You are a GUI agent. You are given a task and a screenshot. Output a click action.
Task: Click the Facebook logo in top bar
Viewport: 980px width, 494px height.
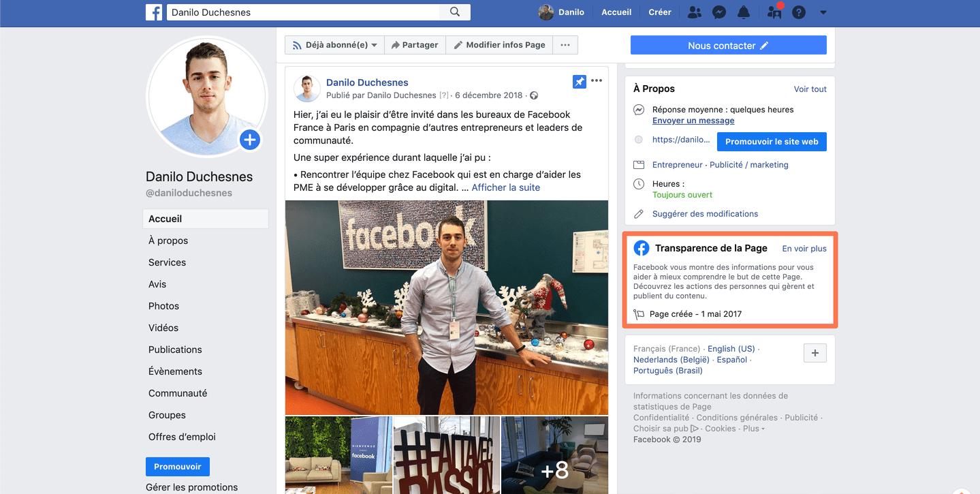pos(154,12)
